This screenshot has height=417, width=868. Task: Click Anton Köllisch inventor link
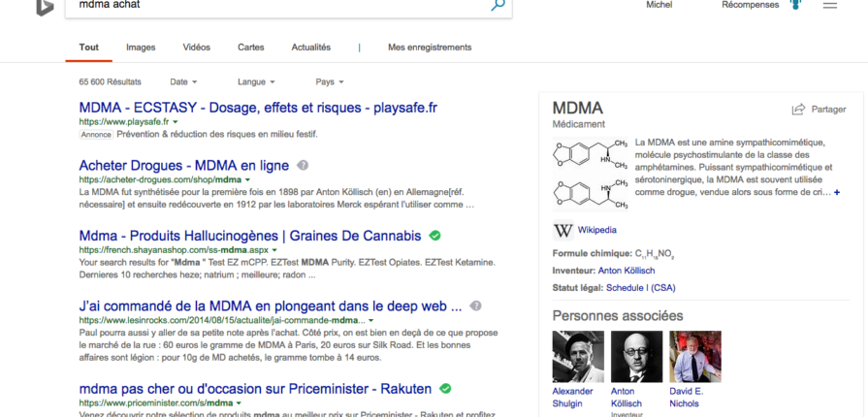(x=627, y=271)
